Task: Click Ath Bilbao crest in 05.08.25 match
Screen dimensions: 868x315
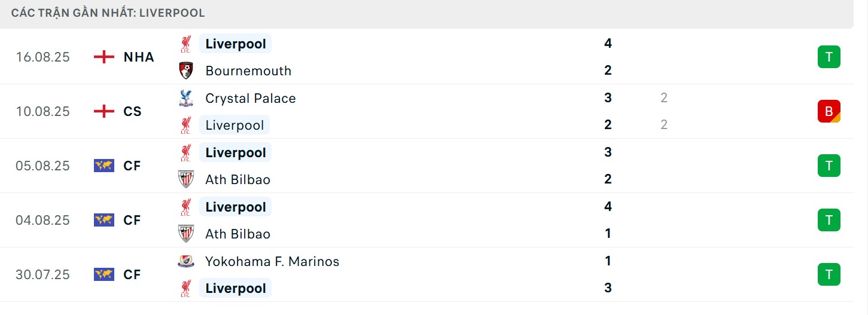Action: coord(186,179)
